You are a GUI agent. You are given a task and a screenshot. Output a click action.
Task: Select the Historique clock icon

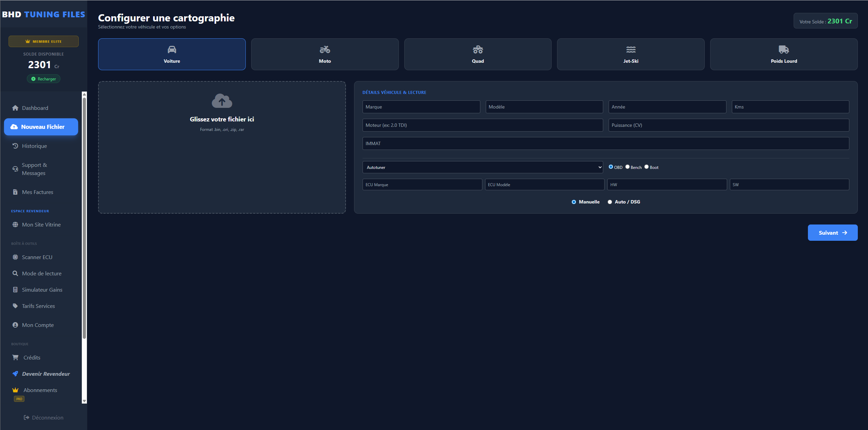[x=15, y=146]
